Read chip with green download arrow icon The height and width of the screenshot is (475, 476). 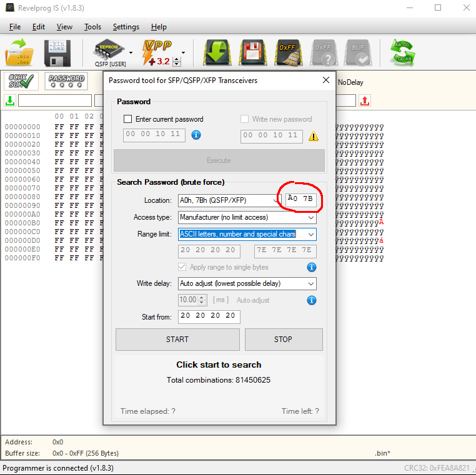click(216, 52)
